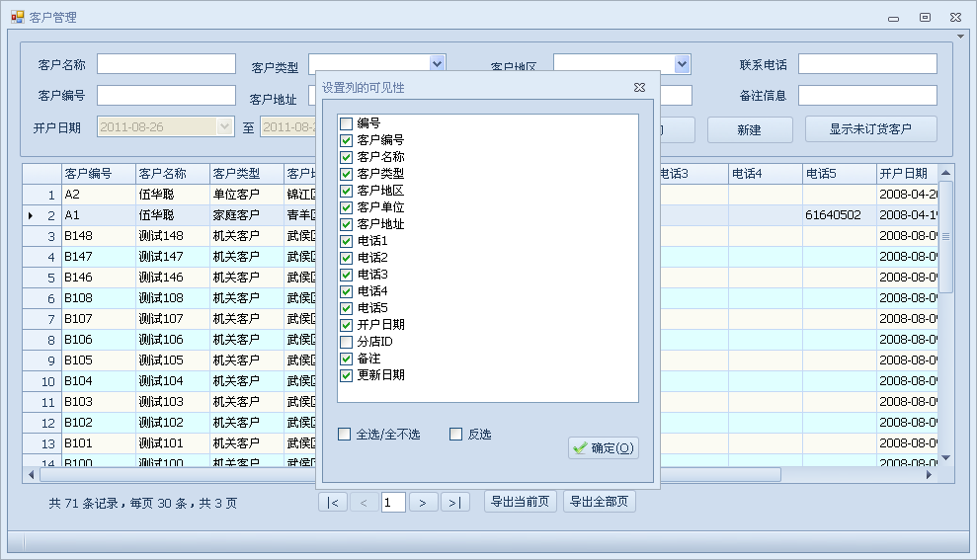
Task: Select the cell 测试104
Action: [173, 381]
